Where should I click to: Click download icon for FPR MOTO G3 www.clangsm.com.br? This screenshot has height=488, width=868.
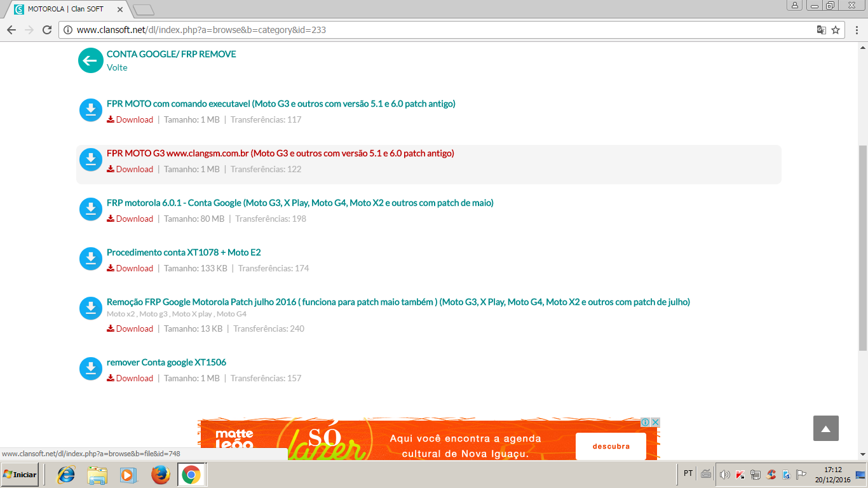[91, 159]
